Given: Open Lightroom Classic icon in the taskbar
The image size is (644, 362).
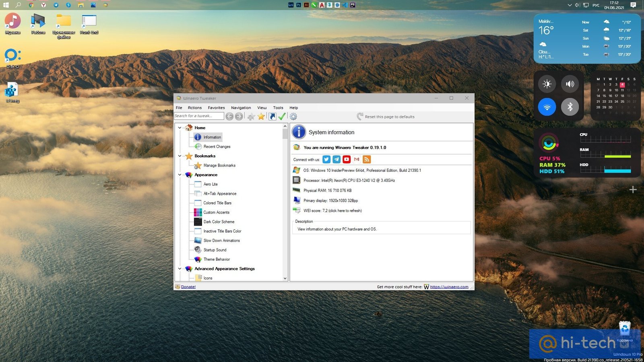Looking at the screenshot, I should (291, 5).
